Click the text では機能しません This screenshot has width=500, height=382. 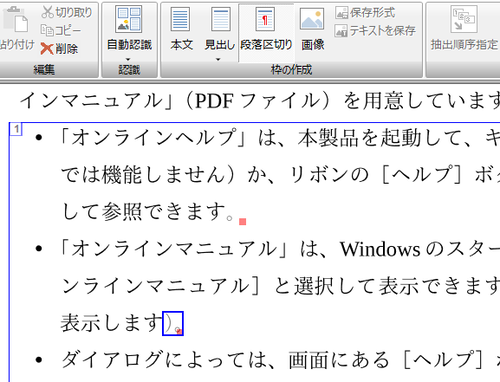coord(143,174)
